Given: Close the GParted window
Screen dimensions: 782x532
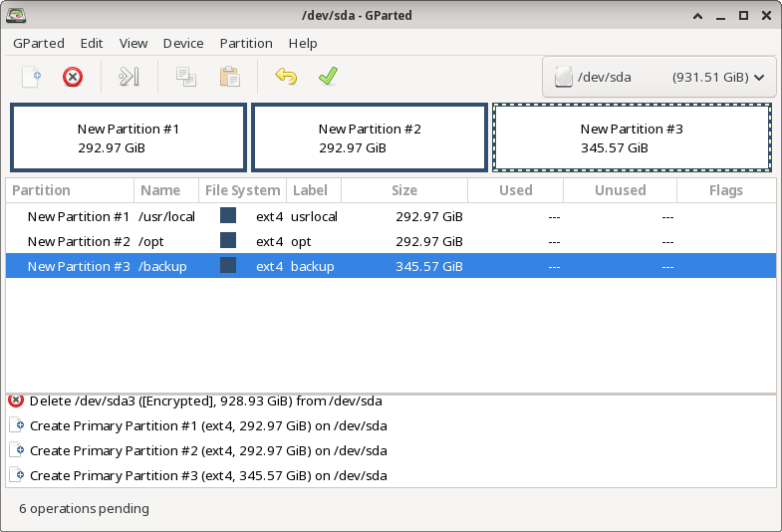Looking at the screenshot, I should click(766, 16).
